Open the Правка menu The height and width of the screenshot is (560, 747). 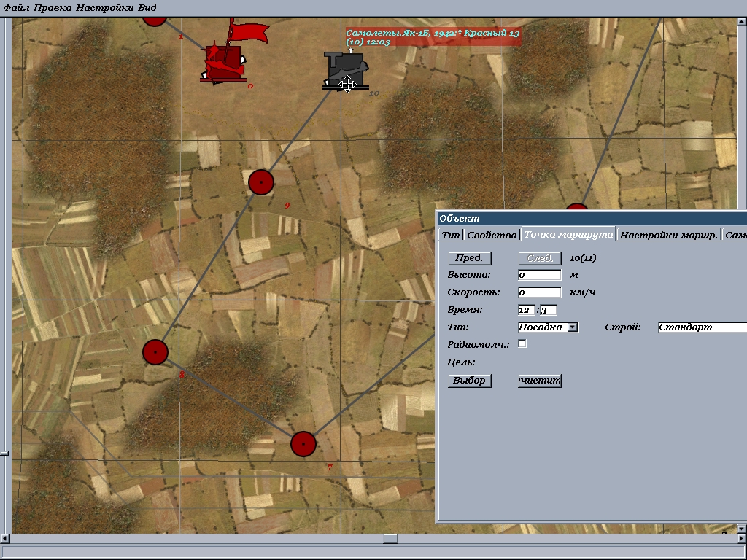pyautogui.click(x=53, y=7)
